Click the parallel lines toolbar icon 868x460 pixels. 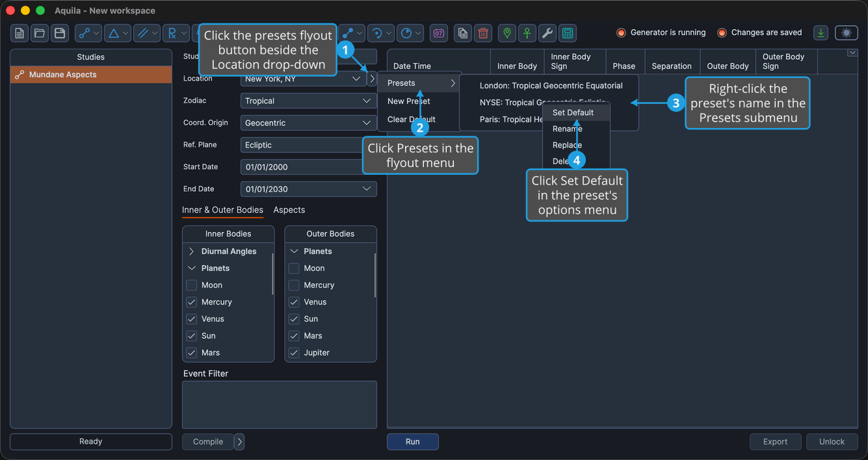[x=143, y=33]
